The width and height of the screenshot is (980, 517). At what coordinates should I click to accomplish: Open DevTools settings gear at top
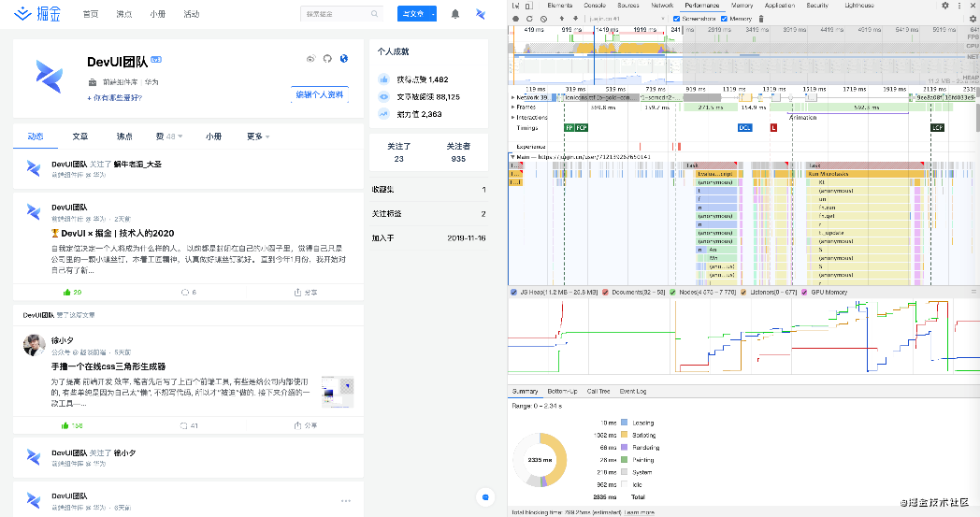(945, 5)
